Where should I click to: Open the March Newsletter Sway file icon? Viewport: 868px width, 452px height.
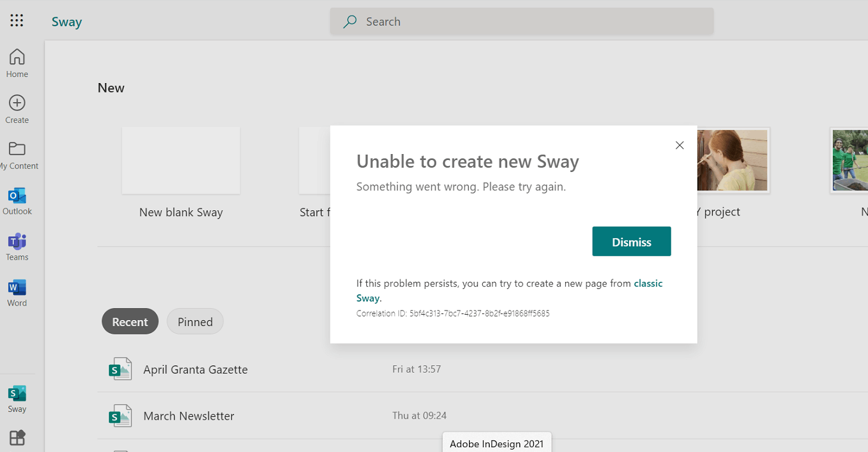(x=120, y=416)
